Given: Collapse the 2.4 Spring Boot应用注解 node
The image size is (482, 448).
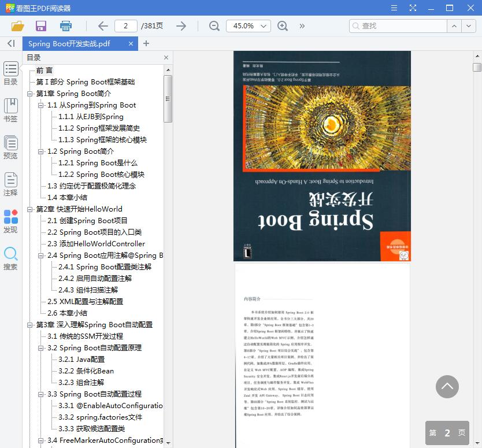Looking at the screenshot, I should [40, 256].
